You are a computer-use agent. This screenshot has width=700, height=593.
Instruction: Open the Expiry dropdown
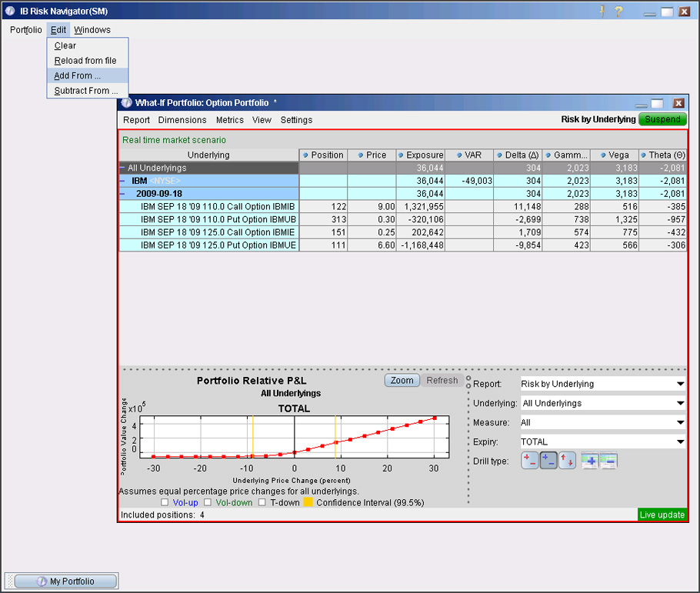[x=602, y=442]
